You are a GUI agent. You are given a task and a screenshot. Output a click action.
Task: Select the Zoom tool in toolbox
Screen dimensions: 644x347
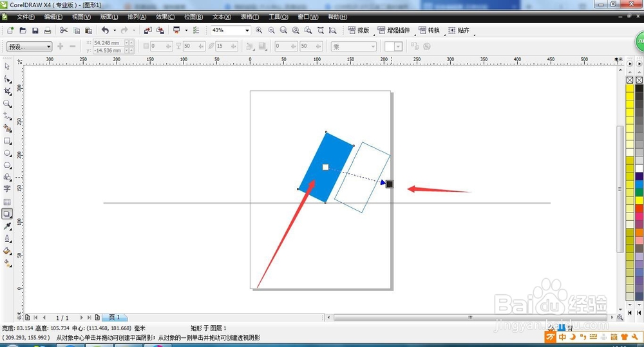click(x=7, y=104)
